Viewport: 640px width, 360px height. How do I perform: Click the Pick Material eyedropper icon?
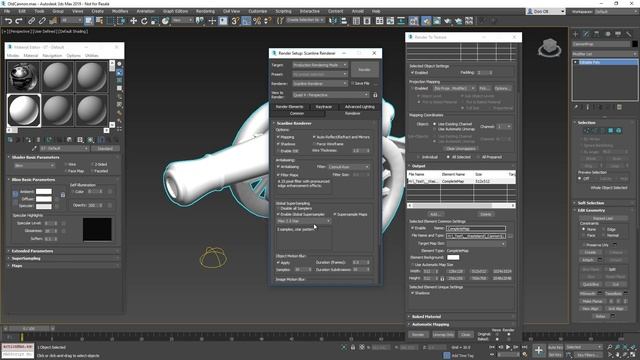[34, 149]
